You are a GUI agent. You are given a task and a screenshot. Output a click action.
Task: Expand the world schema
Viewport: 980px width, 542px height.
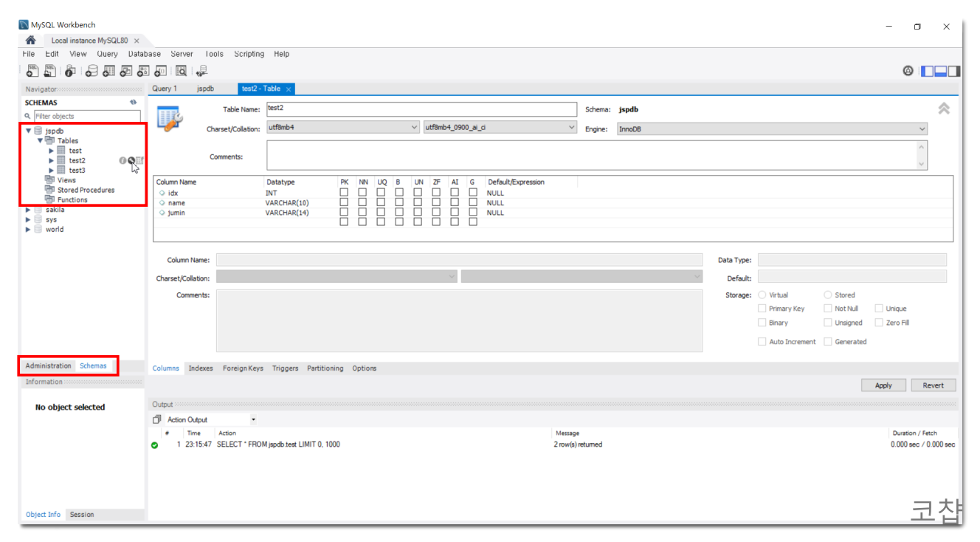pos(28,230)
